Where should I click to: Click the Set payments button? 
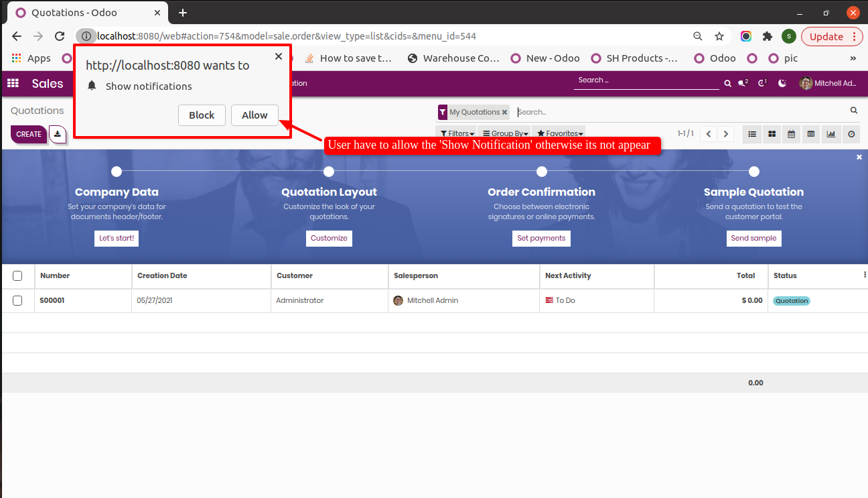pos(541,238)
